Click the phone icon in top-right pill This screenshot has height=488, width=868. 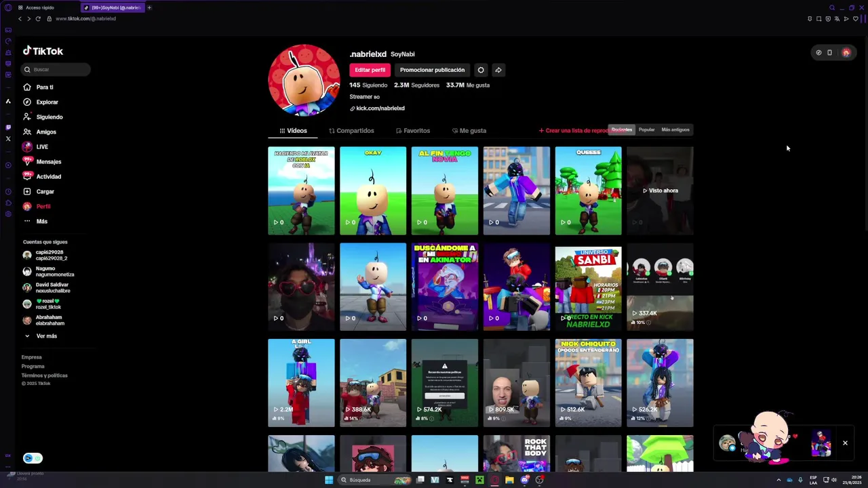829,52
